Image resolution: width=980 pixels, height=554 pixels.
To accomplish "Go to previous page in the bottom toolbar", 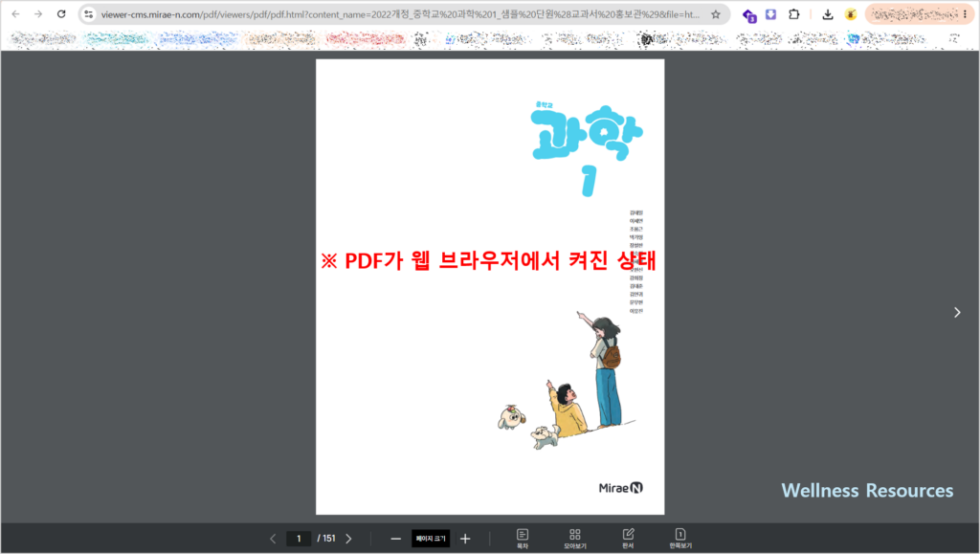I will [x=273, y=539].
